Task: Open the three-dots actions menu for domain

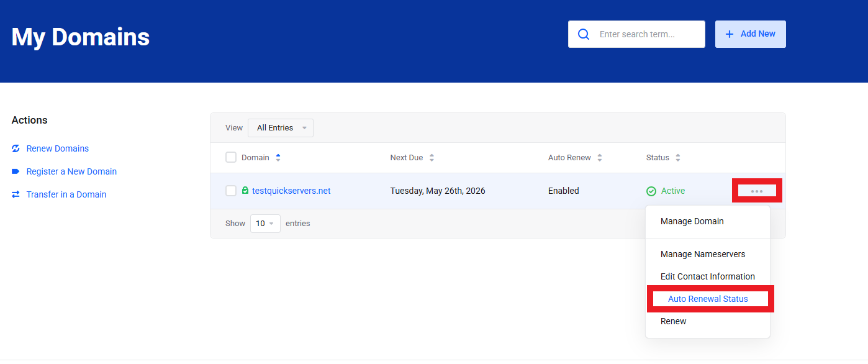Action: (x=756, y=191)
